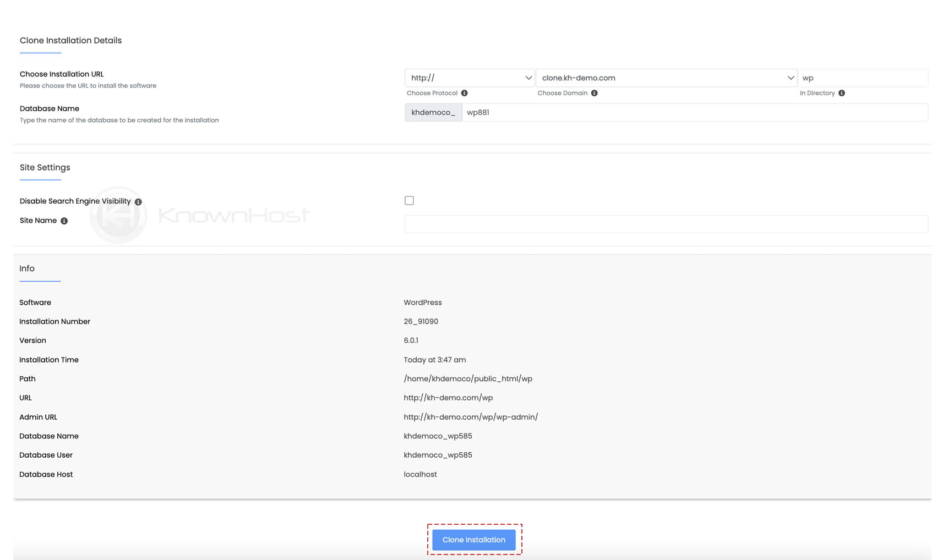
Task: Click the WordPress software value in Info
Action: [422, 302]
